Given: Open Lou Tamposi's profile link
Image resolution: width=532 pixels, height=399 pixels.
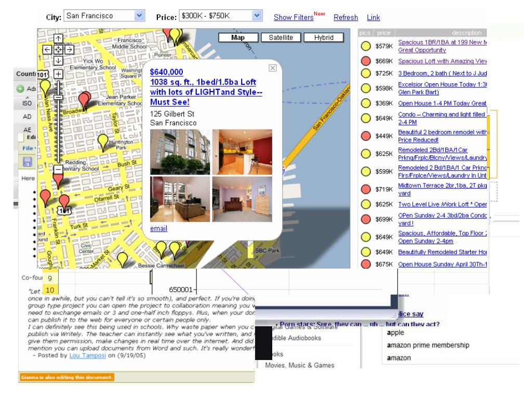Looking at the screenshot, I should click(x=87, y=355).
